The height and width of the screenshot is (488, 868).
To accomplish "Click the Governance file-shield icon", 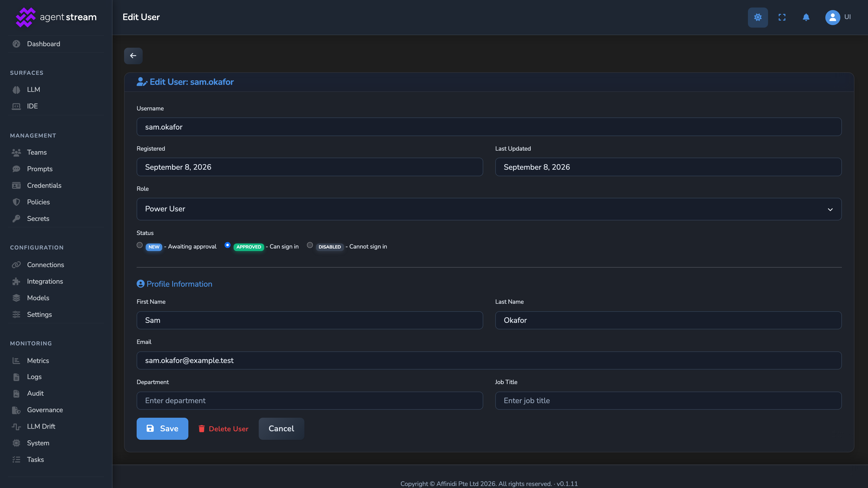I will (x=16, y=410).
